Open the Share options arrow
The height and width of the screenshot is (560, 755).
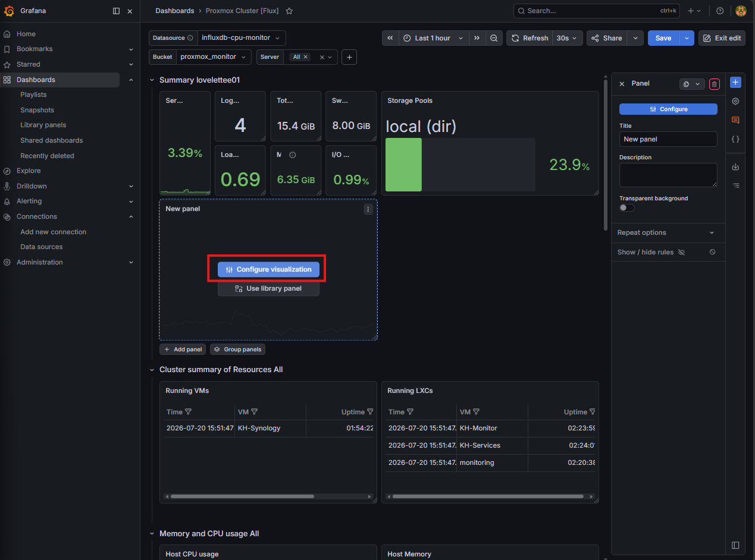tap(635, 38)
